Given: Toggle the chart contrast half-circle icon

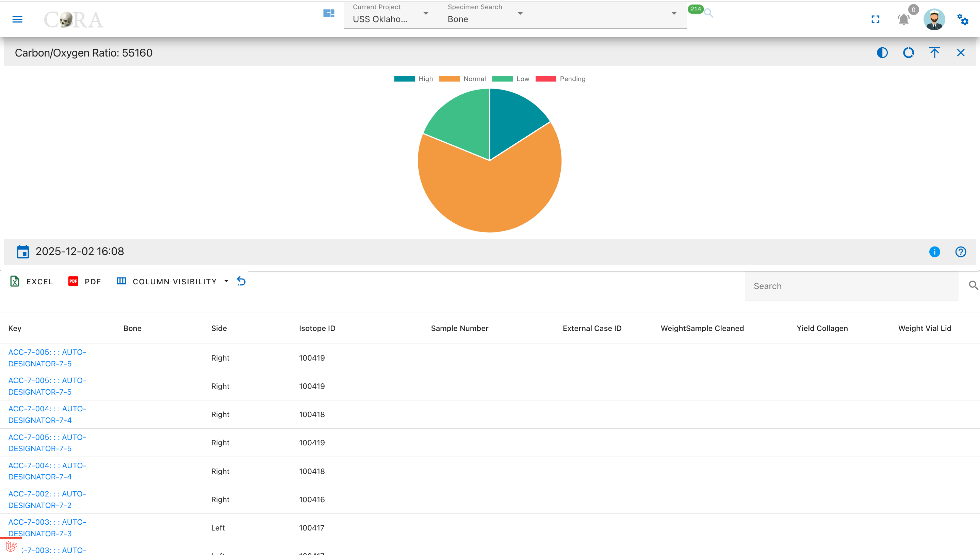Looking at the screenshot, I should point(882,52).
